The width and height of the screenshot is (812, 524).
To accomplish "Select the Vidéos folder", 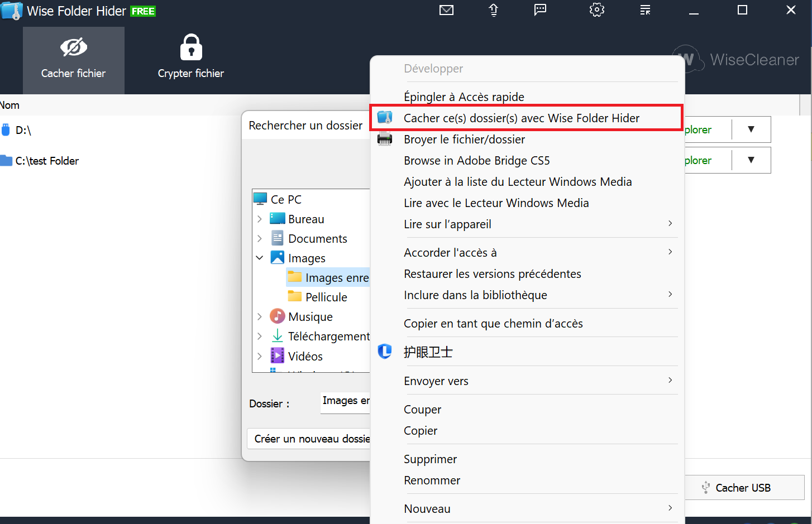I will (305, 356).
